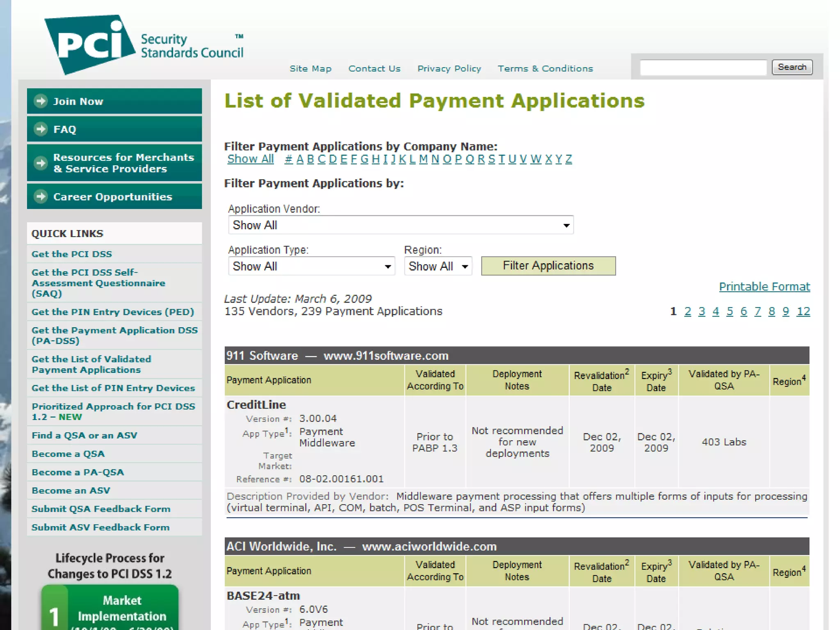The width and height of the screenshot is (840, 630).
Task: Open Prioritized Approach for PCI DSS 1.2
Action: tap(114, 411)
